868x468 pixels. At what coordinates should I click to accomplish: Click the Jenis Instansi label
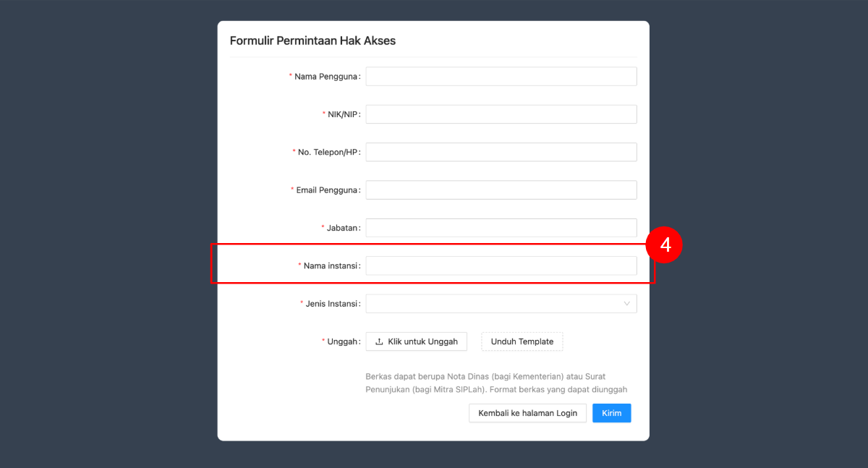[x=332, y=304]
